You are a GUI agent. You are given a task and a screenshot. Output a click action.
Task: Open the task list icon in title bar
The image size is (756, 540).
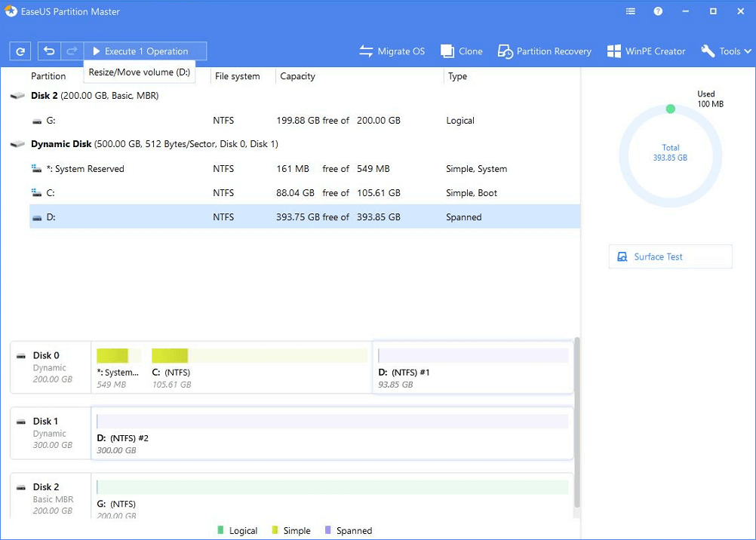[631, 12]
